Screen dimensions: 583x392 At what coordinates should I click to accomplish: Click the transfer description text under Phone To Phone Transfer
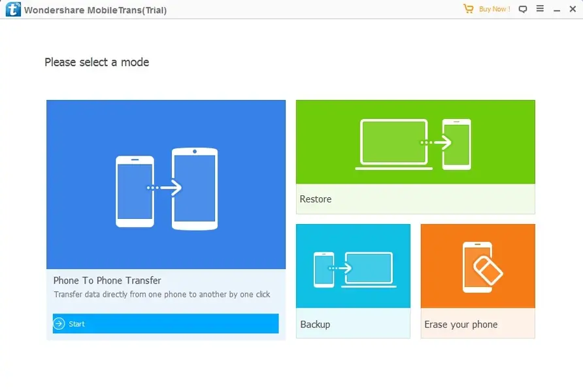tap(161, 294)
